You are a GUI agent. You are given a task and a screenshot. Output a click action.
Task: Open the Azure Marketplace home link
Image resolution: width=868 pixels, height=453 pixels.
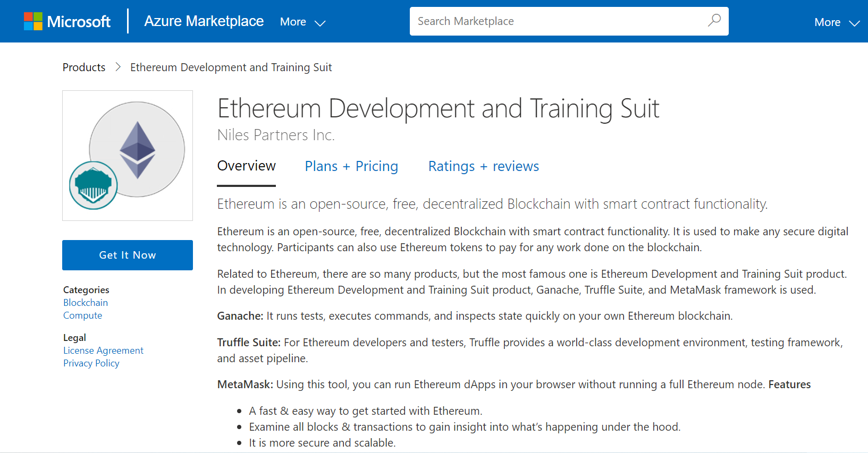(204, 21)
